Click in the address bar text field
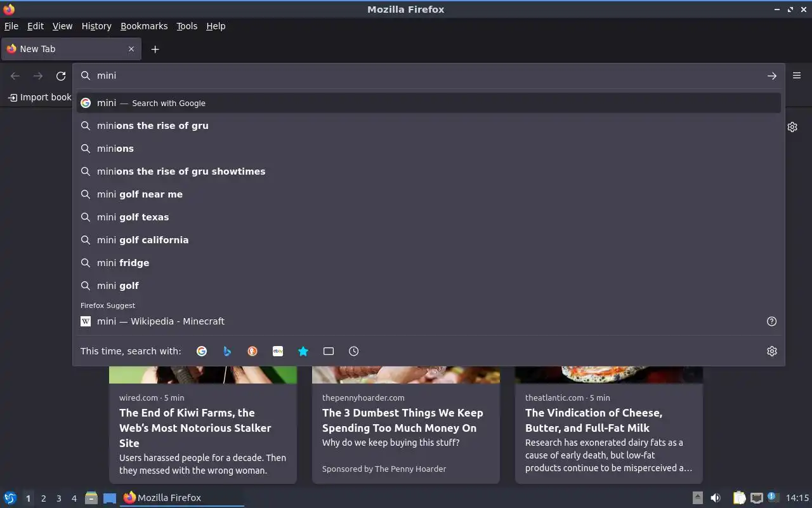Image resolution: width=812 pixels, height=508 pixels. [428, 76]
